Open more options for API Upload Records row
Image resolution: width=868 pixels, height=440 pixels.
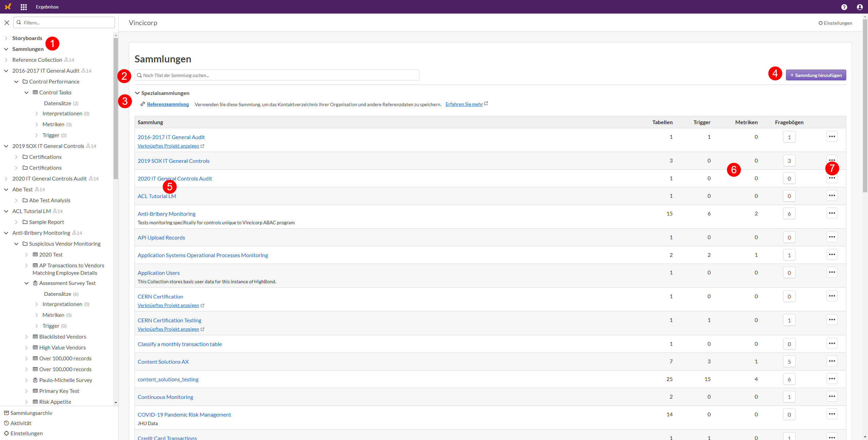click(x=832, y=237)
